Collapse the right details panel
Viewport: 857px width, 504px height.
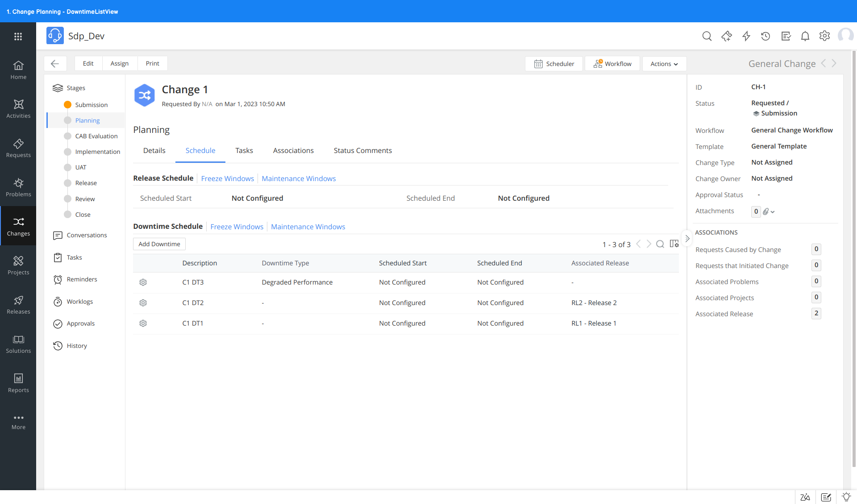coord(687,239)
